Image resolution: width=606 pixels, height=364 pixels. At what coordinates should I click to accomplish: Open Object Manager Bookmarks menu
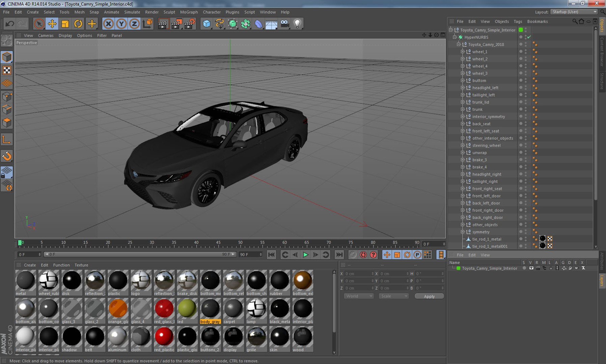tap(538, 21)
